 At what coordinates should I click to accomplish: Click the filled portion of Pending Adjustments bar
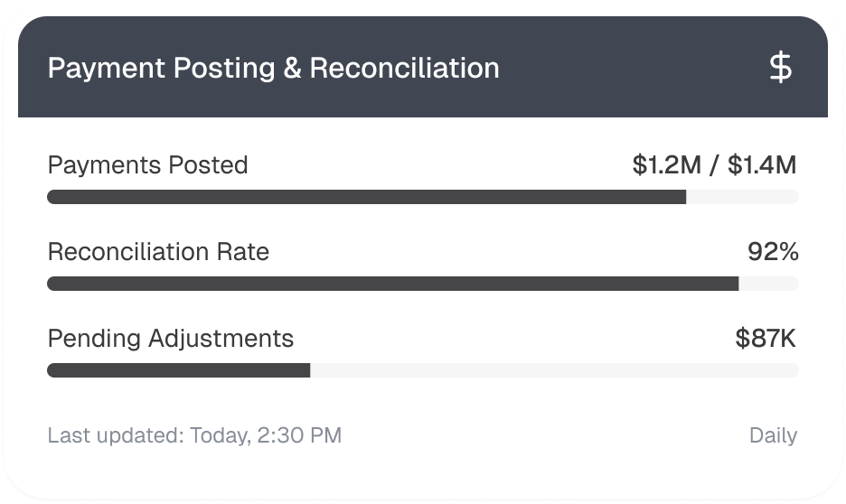[x=178, y=370]
